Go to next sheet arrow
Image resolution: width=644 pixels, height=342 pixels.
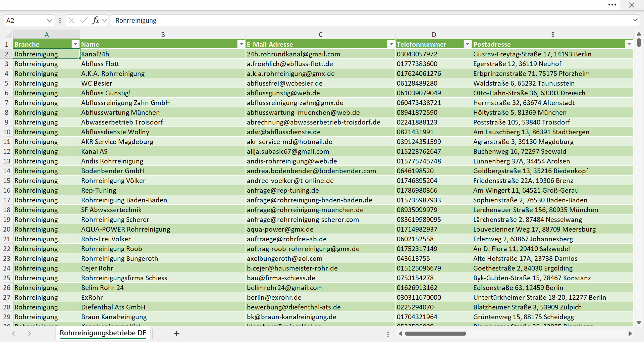(30, 333)
